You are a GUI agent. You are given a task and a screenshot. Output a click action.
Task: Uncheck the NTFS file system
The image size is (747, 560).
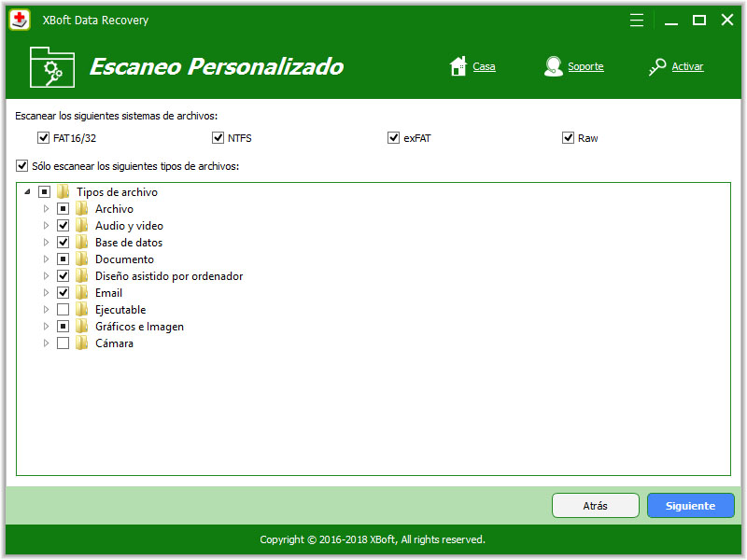coord(218,137)
